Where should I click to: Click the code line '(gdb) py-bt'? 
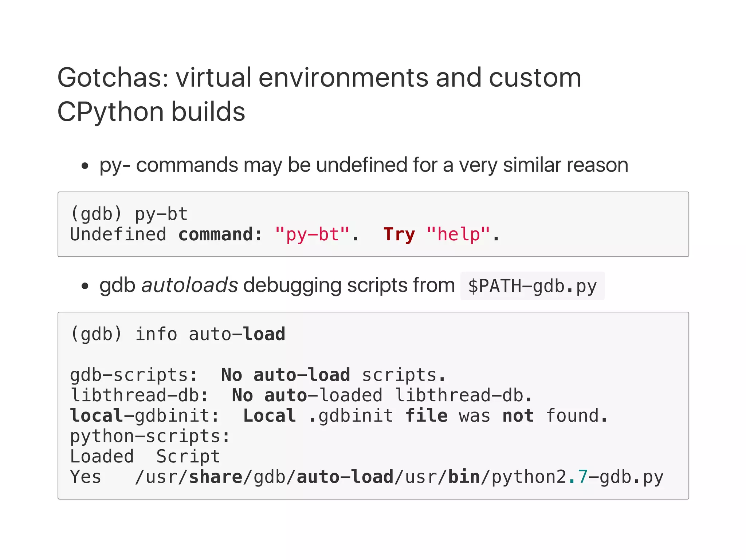point(129,214)
